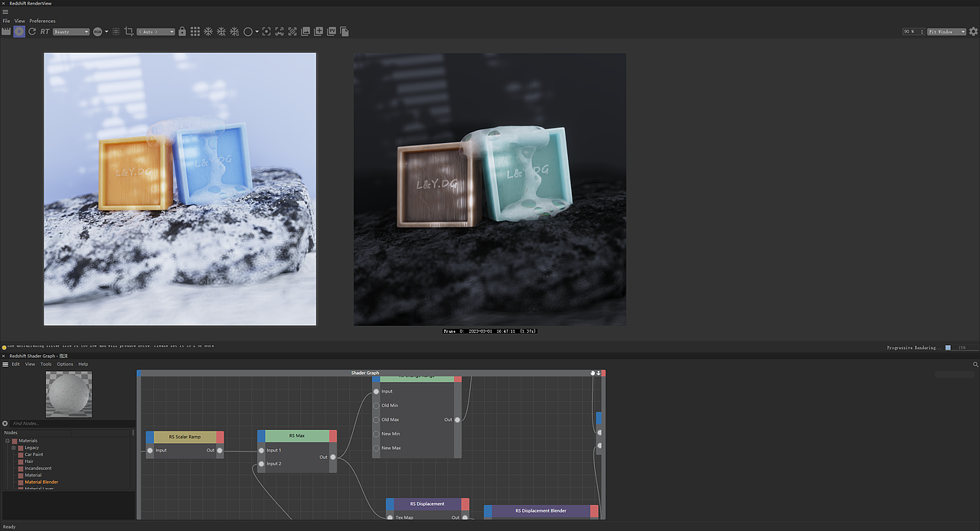Open the Beauty AOV dropdown

click(x=71, y=31)
